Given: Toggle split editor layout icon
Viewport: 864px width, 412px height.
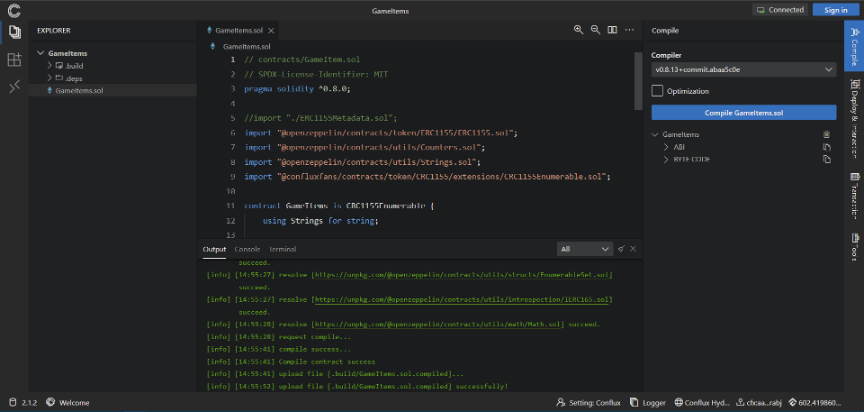Looking at the screenshot, I should tap(612, 30).
